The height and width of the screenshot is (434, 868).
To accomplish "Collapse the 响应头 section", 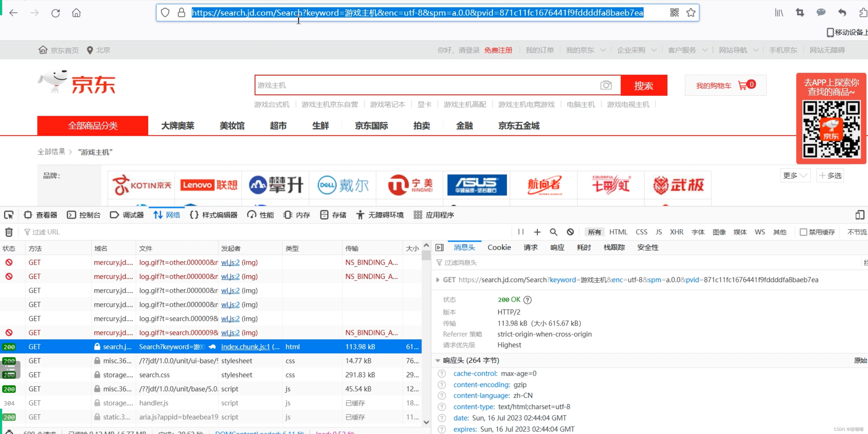I will [438, 361].
